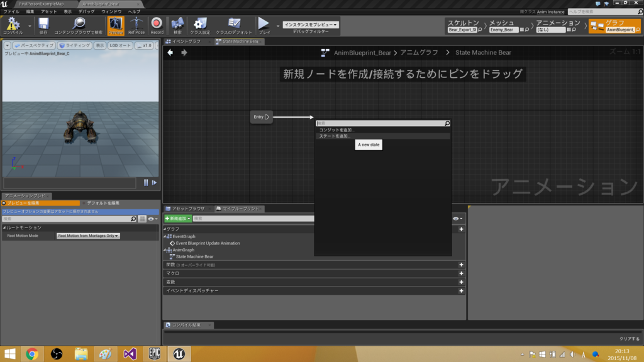Image resolution: width=644 pixels, height=362 pixels.
Task: Open animation picker grid icon next to (なし)
Action: [x=569, y=30]
